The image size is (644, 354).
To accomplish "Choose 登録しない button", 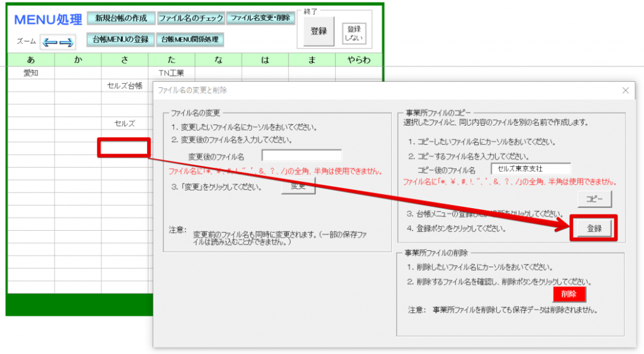I will pyautogui.click(x=353, y=33).
